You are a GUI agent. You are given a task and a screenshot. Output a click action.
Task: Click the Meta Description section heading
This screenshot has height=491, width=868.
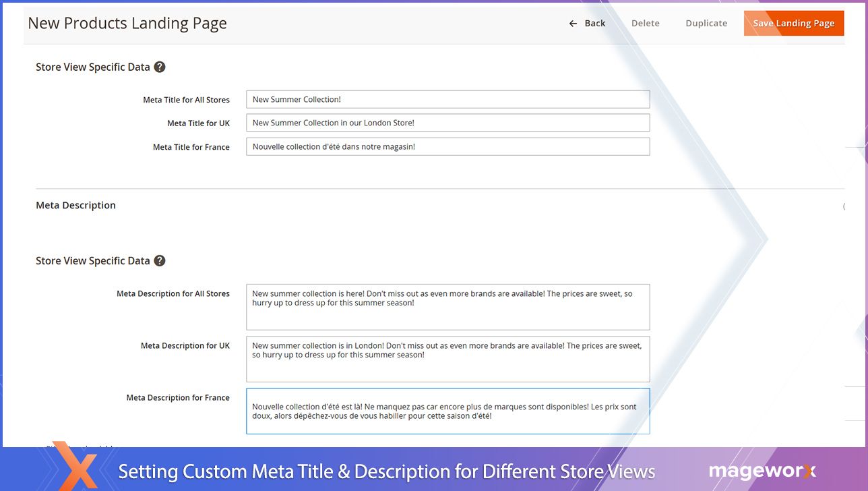[75, 205]
